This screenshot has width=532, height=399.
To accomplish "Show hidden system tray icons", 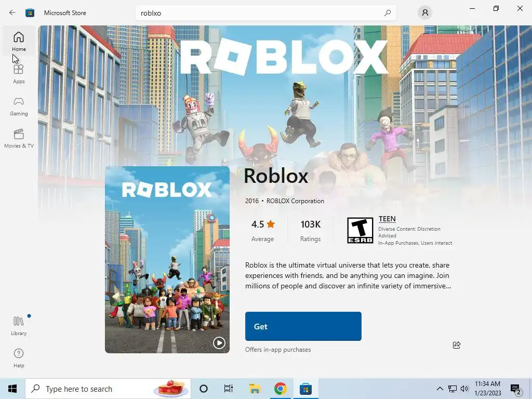I will 440,389.
